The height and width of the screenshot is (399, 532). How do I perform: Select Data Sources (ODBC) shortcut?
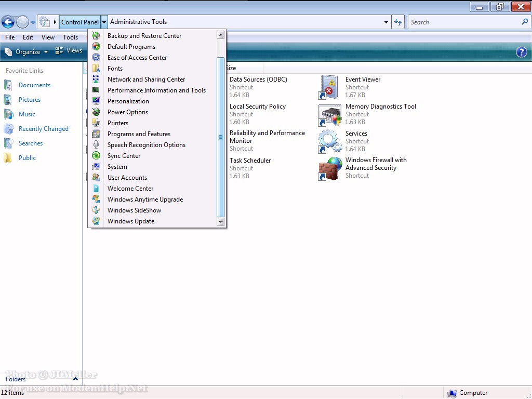coord(259,87)
